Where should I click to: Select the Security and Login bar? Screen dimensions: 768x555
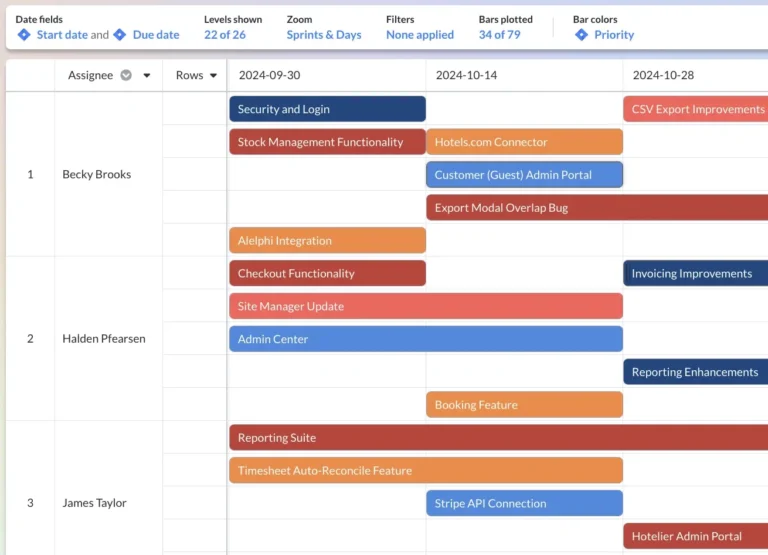[x=327, y=109]
